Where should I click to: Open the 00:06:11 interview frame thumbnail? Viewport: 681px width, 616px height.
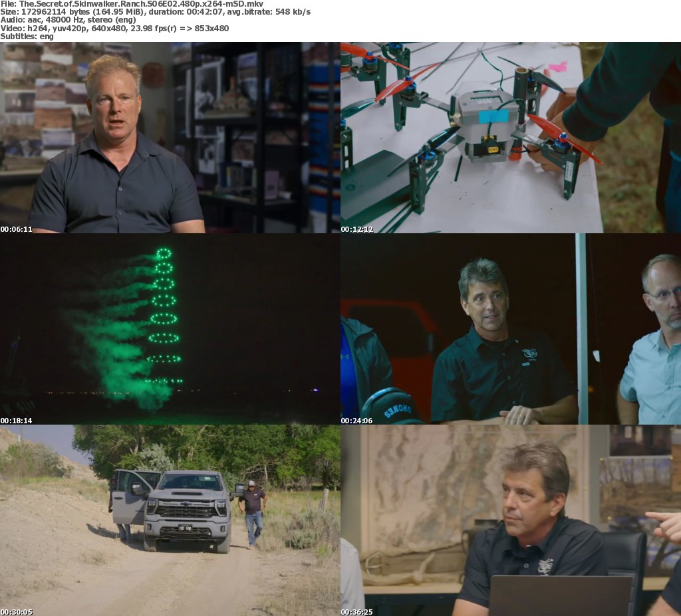170,138
